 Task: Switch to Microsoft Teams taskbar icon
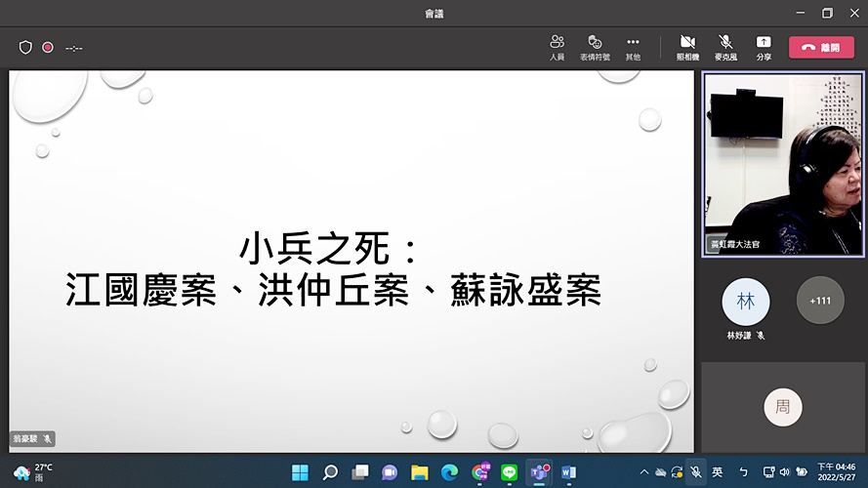pos(538,472)
